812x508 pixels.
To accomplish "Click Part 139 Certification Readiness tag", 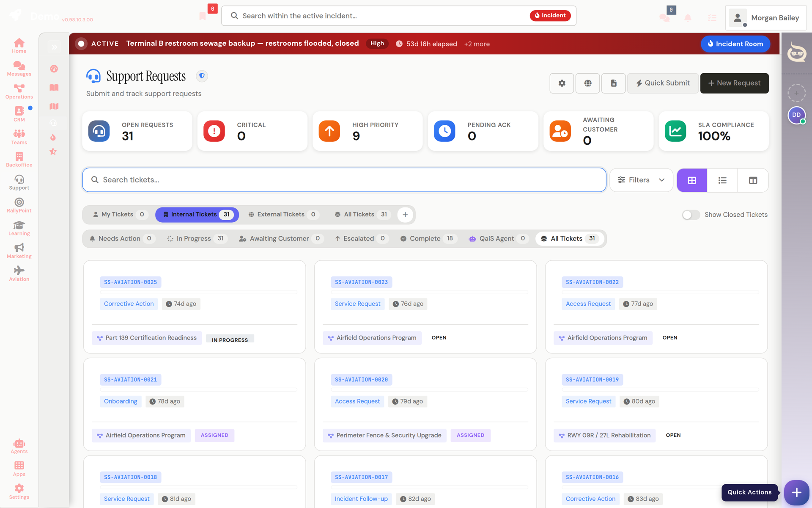I will pyautogui.click(x=147, y=338).
